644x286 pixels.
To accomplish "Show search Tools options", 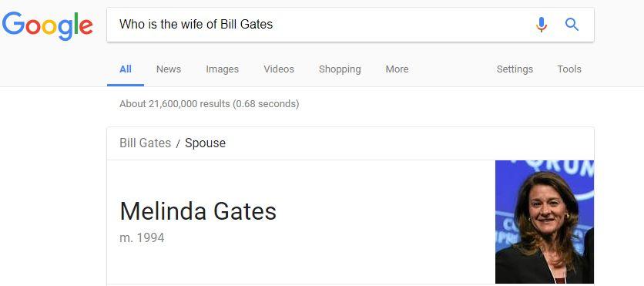I will click(x=569, y=69).
